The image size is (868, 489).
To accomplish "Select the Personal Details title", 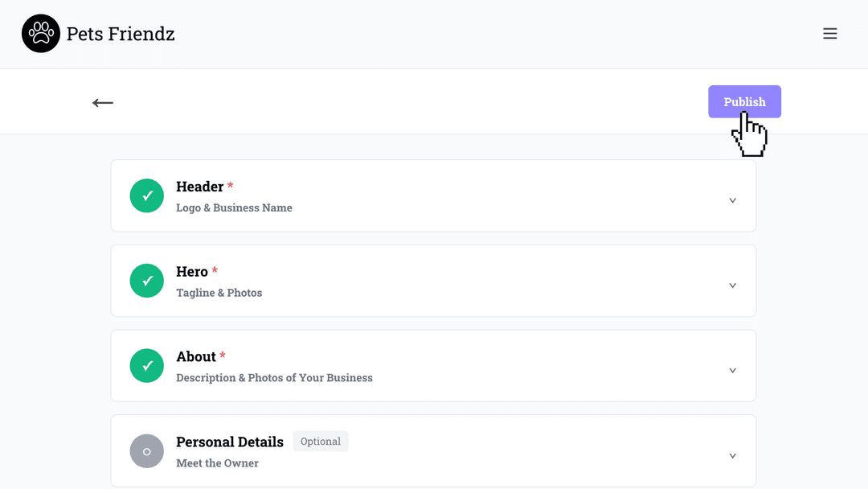I will [x=230, y=442].
